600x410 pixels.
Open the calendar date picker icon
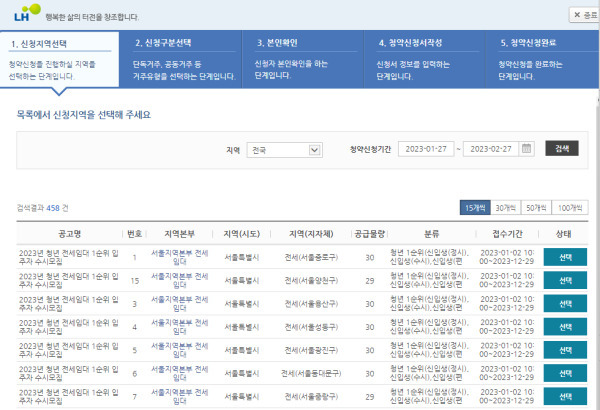coord(527,149)
